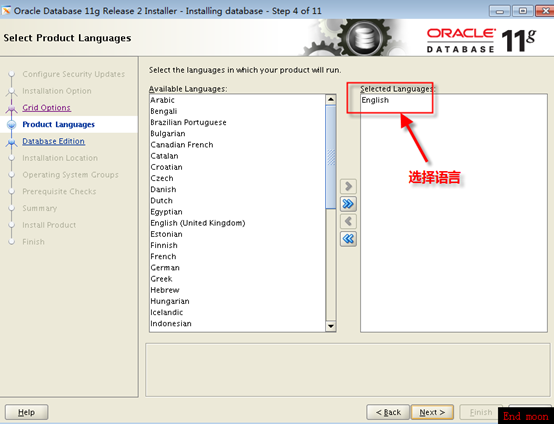Select Egyptian in Available Languages
554x424 pixels.
tap(237, 212)
